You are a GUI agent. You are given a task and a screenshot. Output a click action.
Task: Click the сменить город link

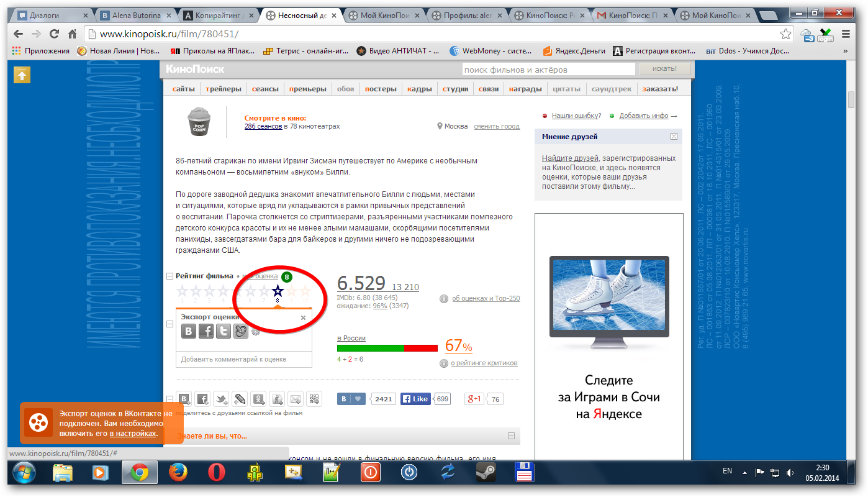(497, 126)
